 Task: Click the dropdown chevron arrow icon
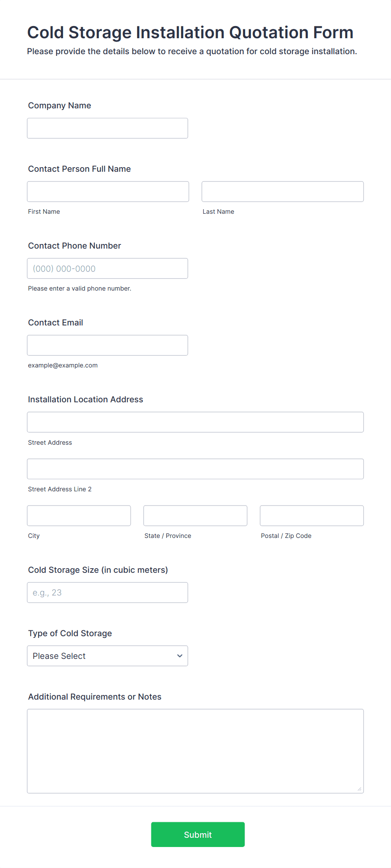coord(180,656)
